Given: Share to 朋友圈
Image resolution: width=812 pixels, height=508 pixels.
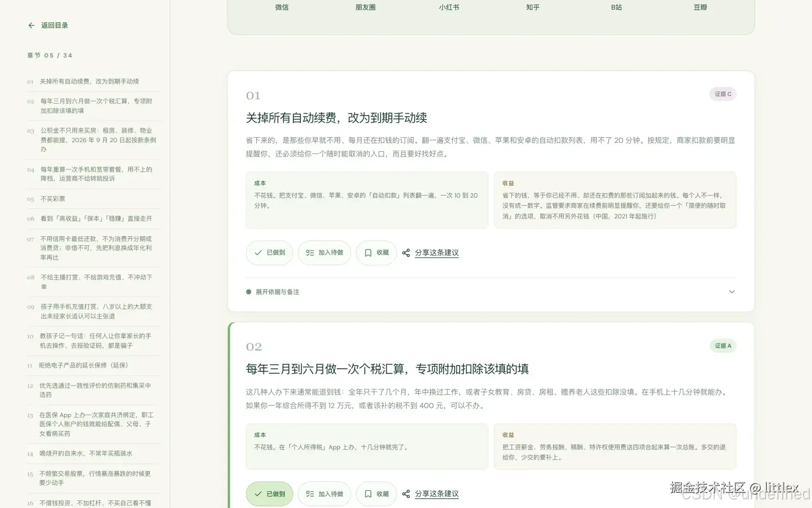Looking at the screenshot, I should click(x=365, y=7).
